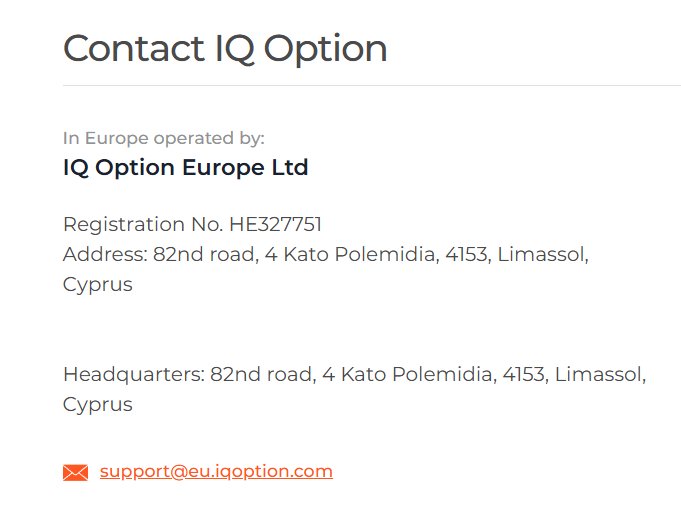681x520 pixels.
Task: Click "Limassol" in the Headquarters line
Action: [598, 375]
